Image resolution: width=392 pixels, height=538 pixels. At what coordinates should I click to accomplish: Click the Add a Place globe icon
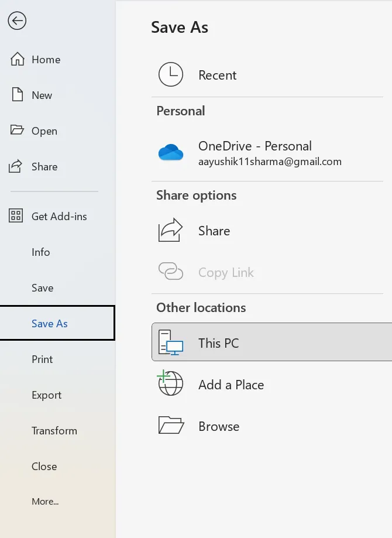(170, 383)
